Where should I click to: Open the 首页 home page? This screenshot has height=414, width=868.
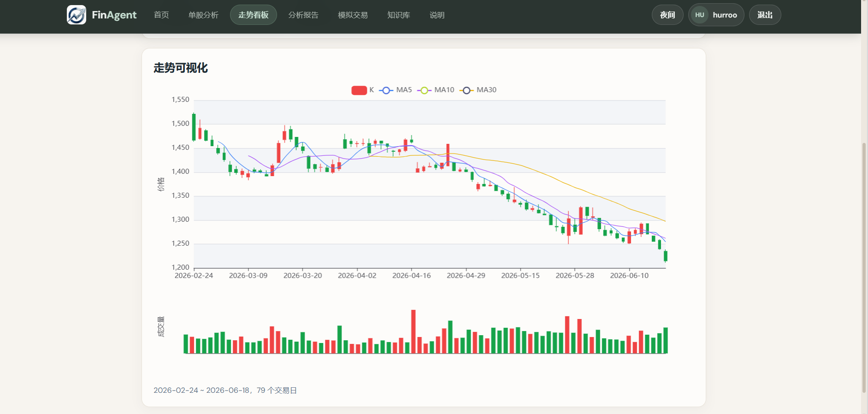click(x=161, y=15)
